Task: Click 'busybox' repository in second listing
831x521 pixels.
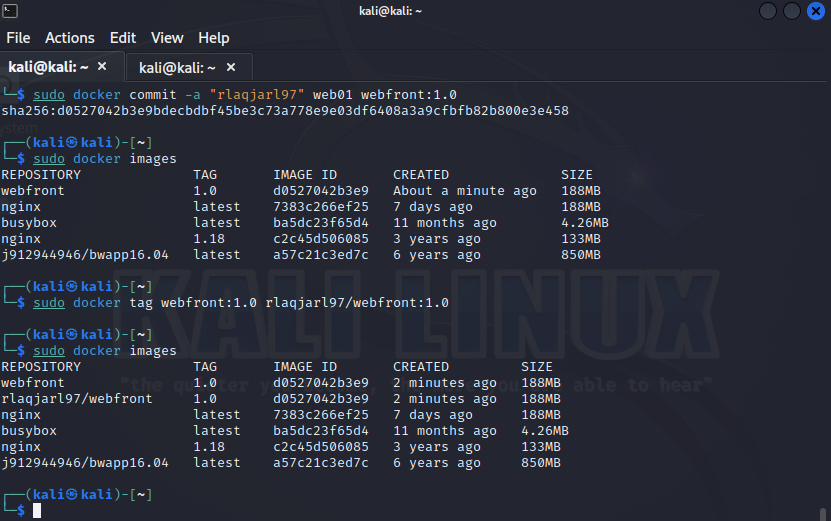Action: (x=29, y=431)
